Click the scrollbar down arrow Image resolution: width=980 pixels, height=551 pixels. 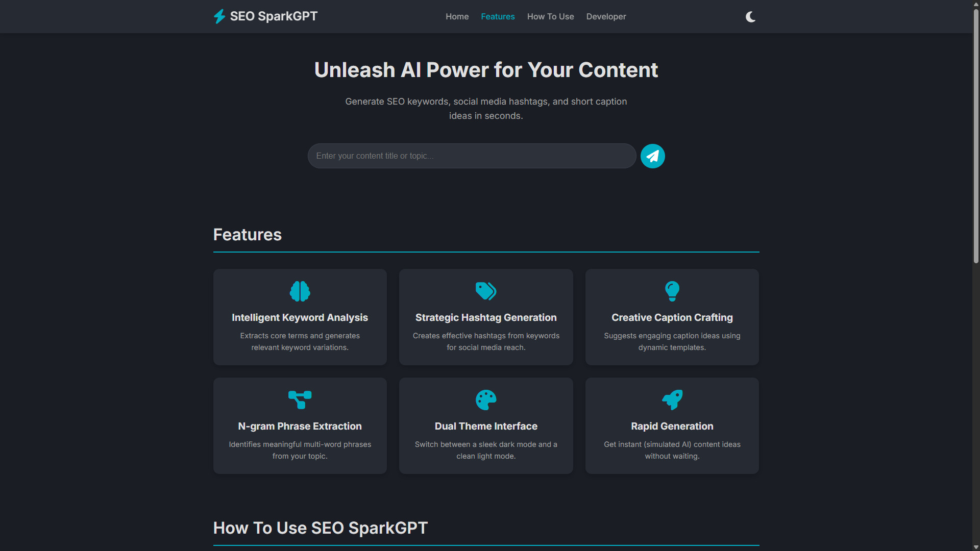976,547
